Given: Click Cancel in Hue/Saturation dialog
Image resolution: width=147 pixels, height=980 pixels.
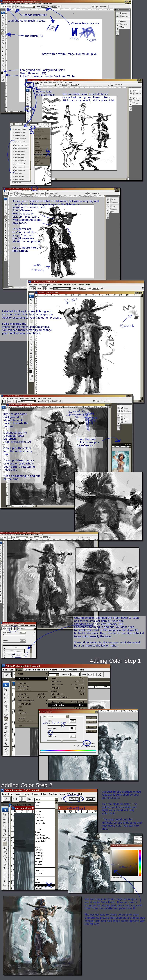Looking at the screenshot, I should coord(91,722).
